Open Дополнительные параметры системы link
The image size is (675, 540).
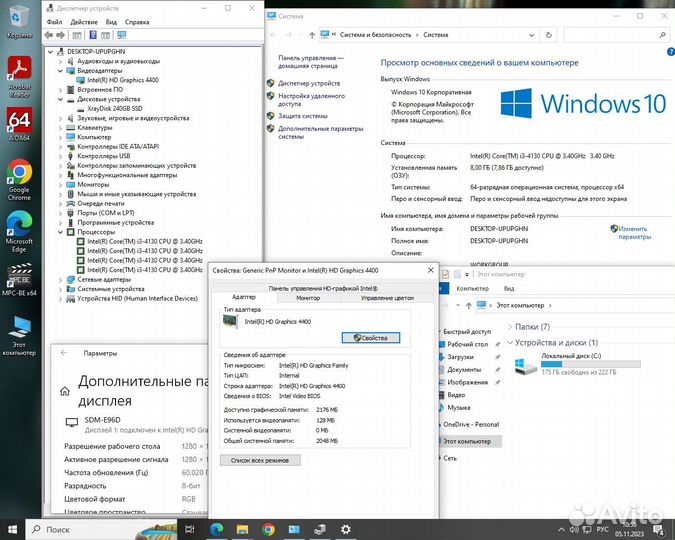coord(320,132)
